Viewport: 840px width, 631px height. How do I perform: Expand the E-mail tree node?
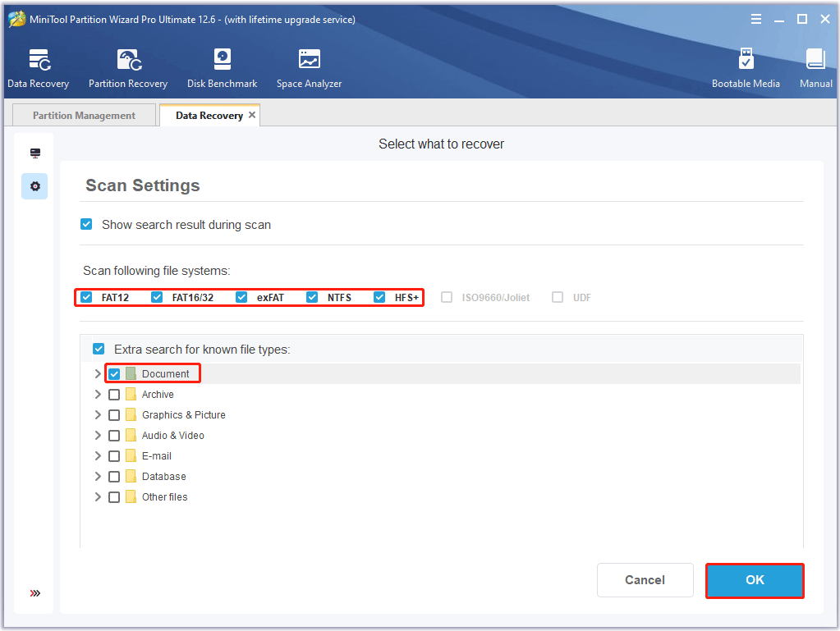(x=98, y=456)
